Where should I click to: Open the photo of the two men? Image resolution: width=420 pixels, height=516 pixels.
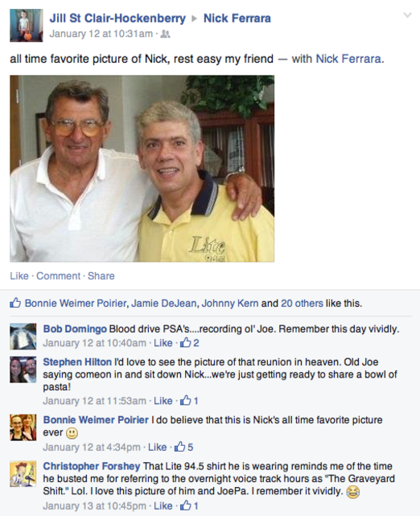[142, 168]
